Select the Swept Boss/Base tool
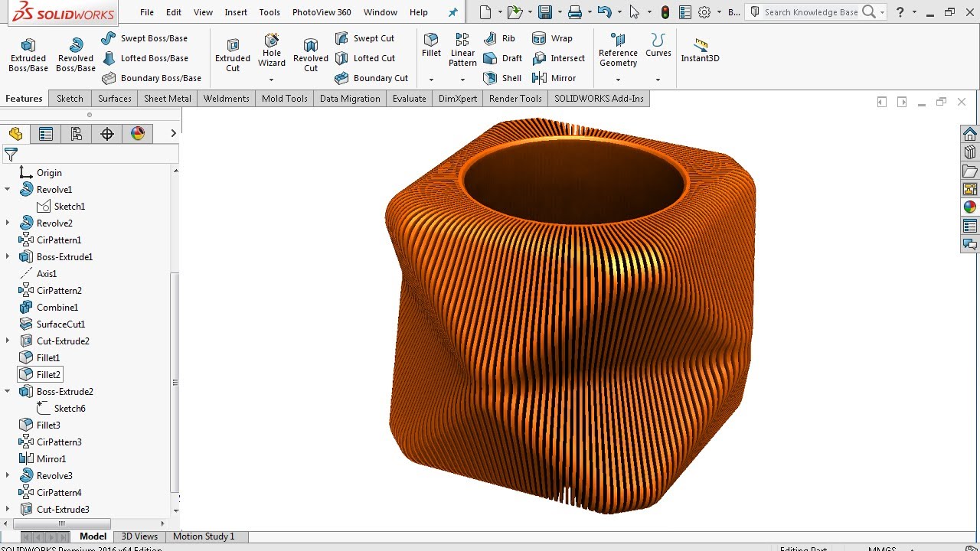Screen dimensions: 980x551 (x=145, y=38)
